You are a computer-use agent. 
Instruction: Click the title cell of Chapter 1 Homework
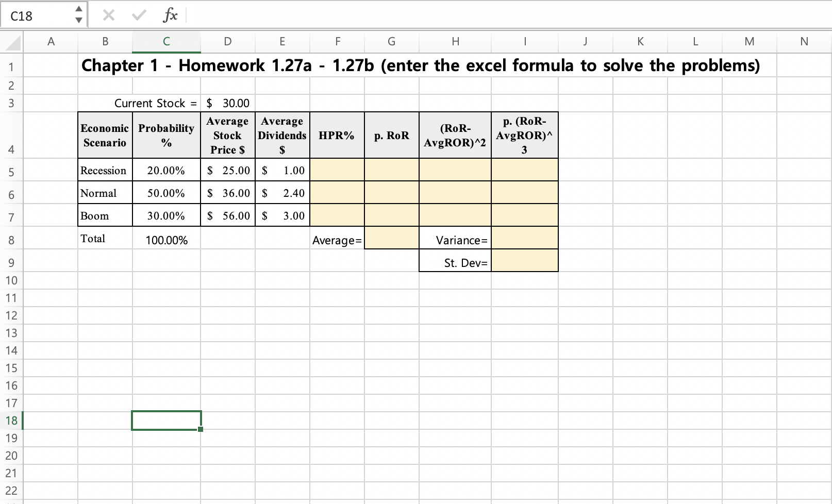click(420, 65)
